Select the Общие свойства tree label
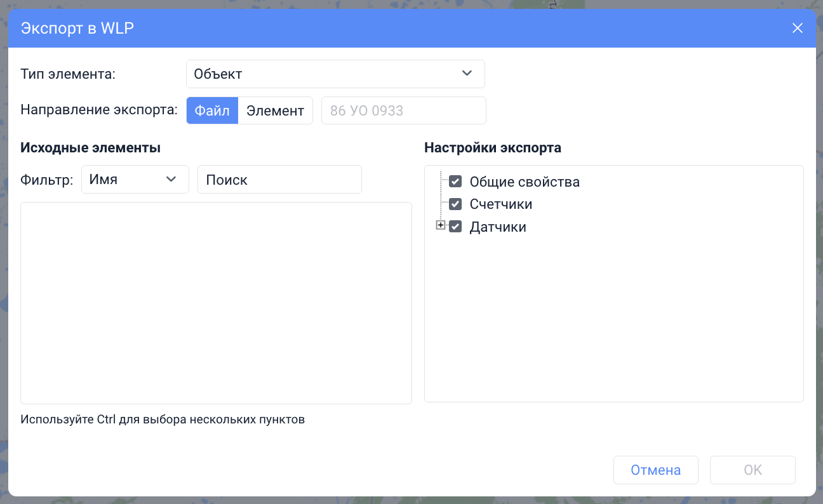This screenshot has width=823, height=504. [x=525, y=182]
